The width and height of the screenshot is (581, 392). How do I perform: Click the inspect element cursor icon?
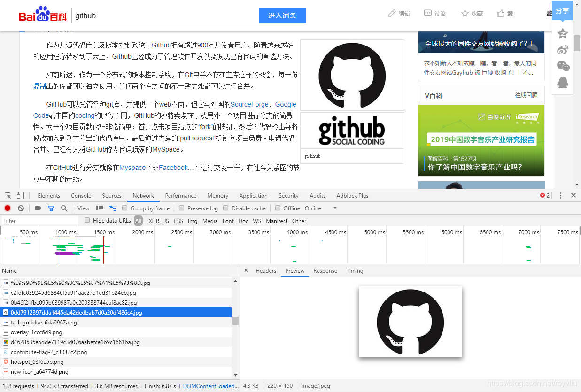pyautogui.click(x=8, y=196)
